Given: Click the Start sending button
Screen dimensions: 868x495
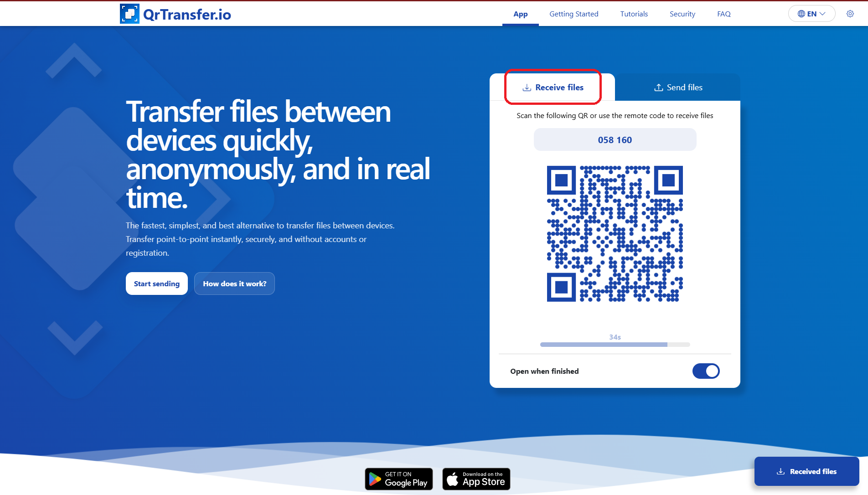Looking at the screenshot, I should (x=157, y=284).
